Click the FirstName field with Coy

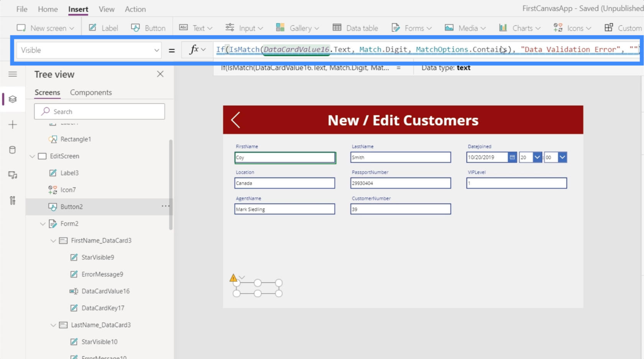click(285, 157)
